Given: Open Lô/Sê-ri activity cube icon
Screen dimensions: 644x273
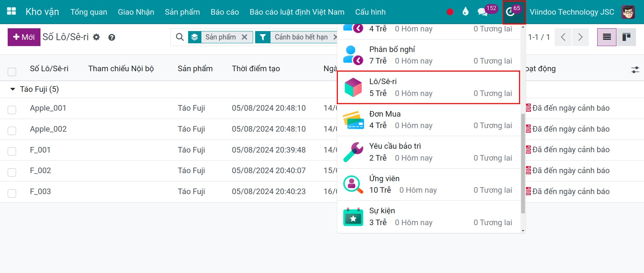Looking at the screenshot, I should [x=353, y=87].
